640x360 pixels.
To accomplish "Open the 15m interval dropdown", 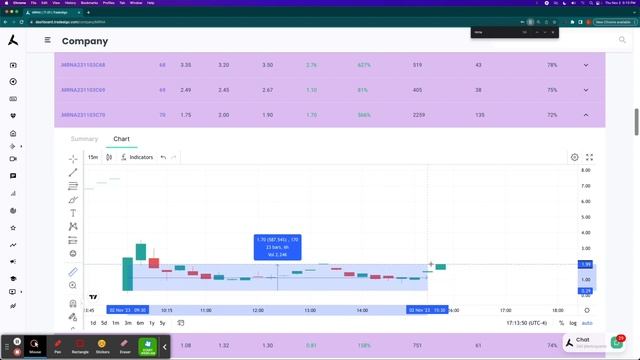I will (93, 157).
